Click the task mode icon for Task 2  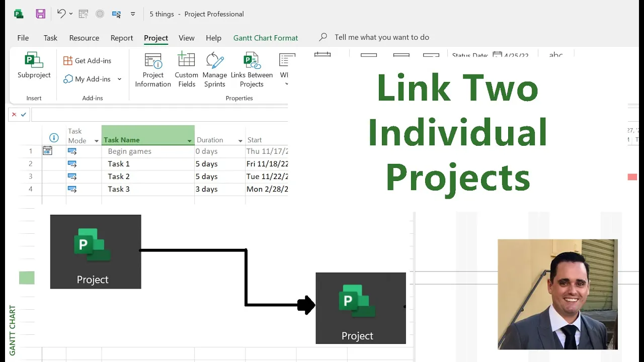tap(72, 176)
